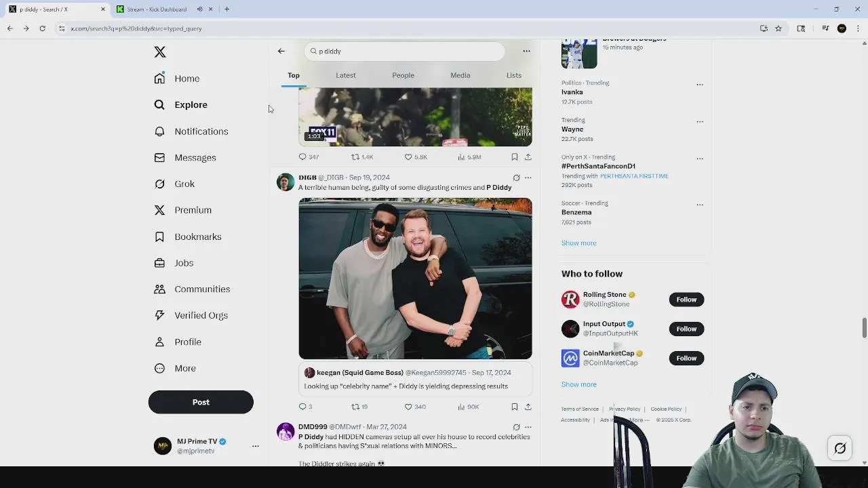Open DIGB's profile avatar
Image resolution: width=868 pixels, height=488 pixels.
pos(285,182)
